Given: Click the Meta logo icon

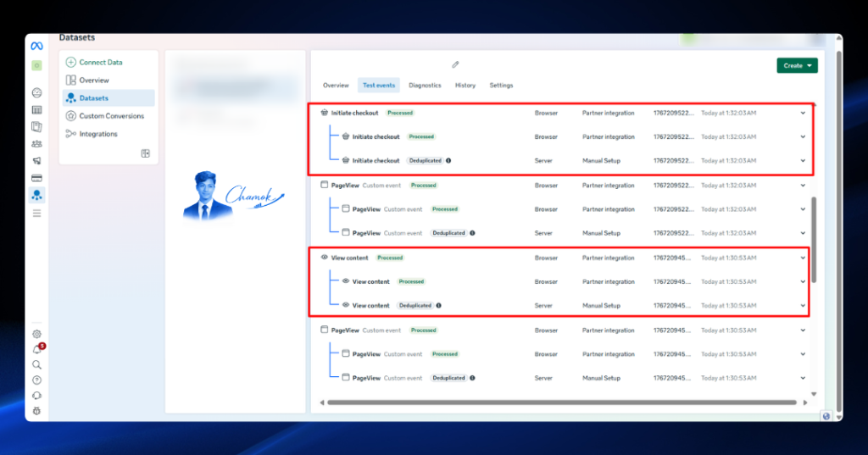Looking at the screenshot, I should click(36, 46).
